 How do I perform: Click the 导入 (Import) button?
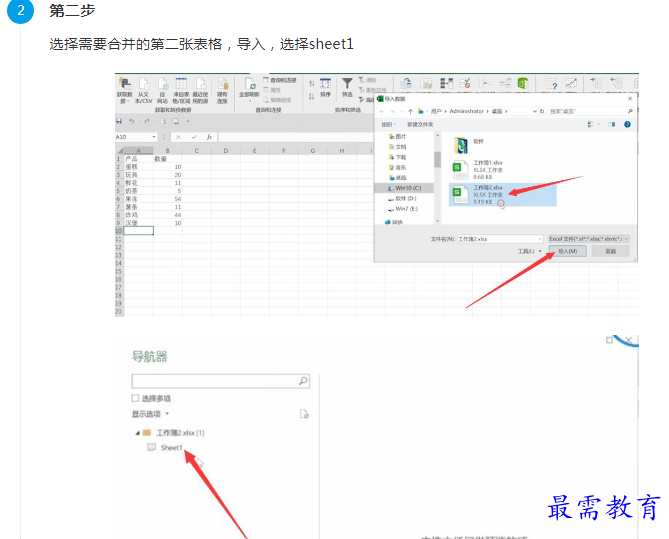[567, 251]
